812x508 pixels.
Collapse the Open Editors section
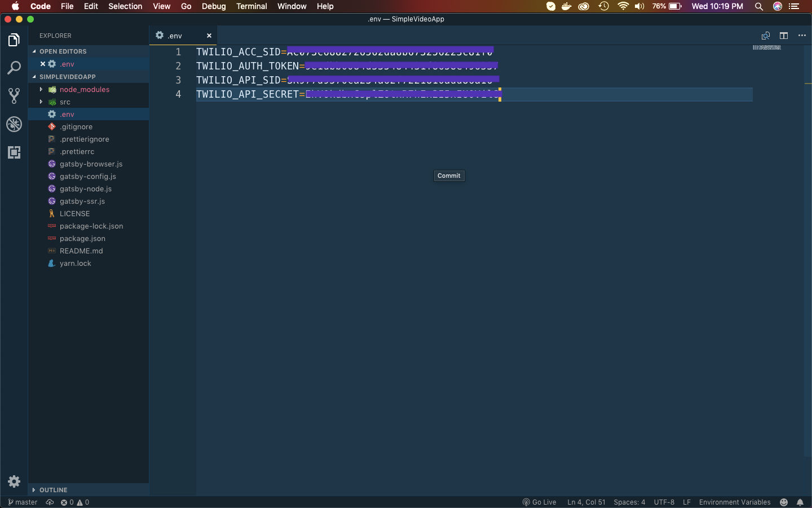[89, 51]
